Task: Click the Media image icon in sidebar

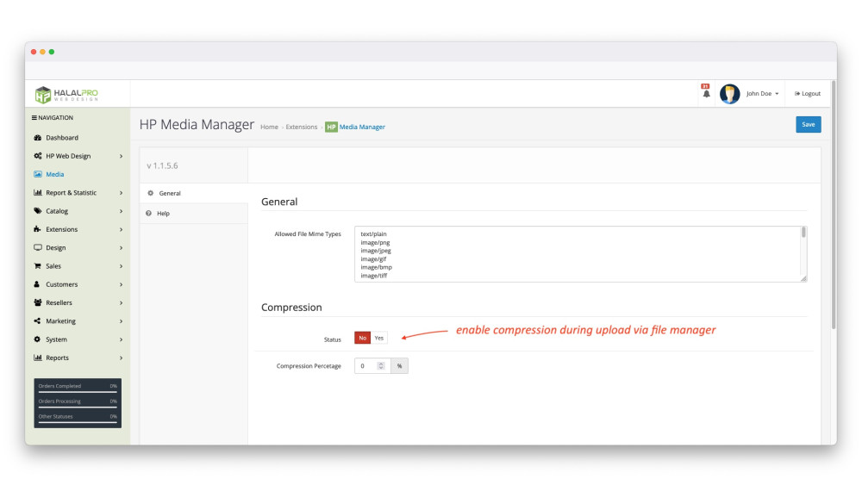Action: 38,175
